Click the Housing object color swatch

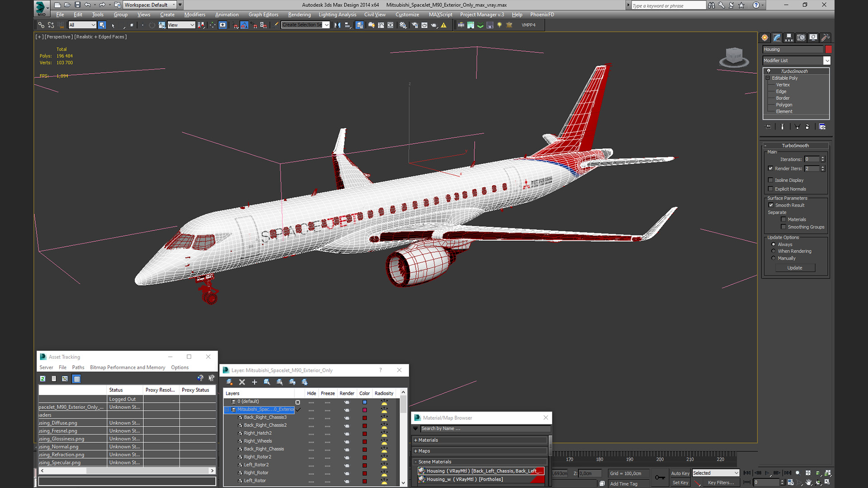click(828, 49)
